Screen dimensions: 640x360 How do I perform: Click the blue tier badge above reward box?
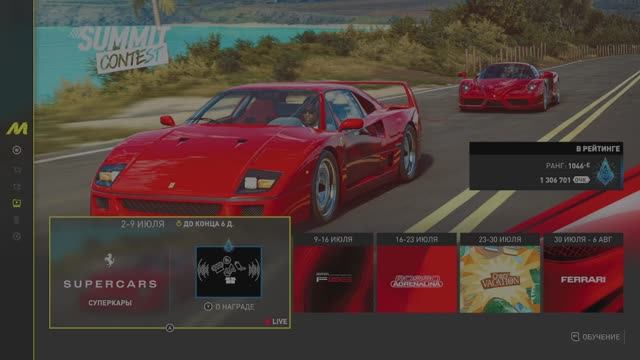pyautogui.click(x=229, y=245)
